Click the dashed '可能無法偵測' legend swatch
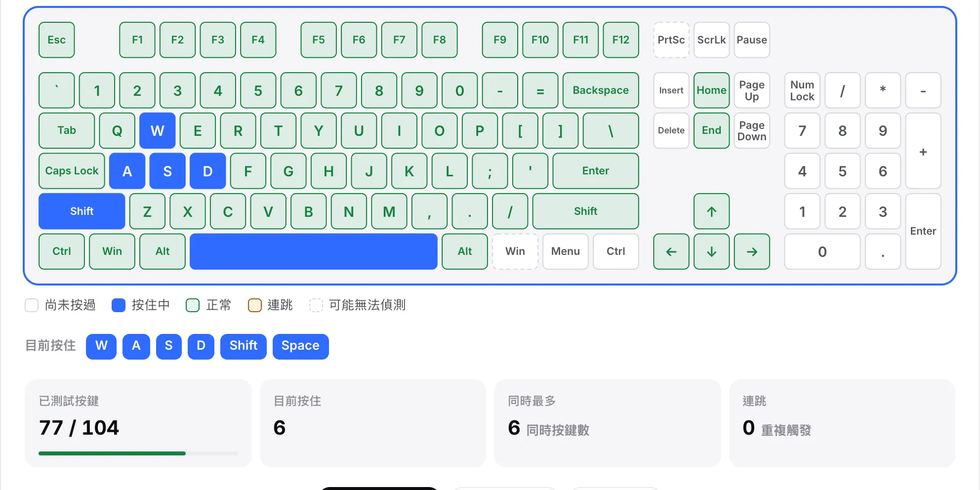This screenshot has width=980, height=490. tap(316, 305)
